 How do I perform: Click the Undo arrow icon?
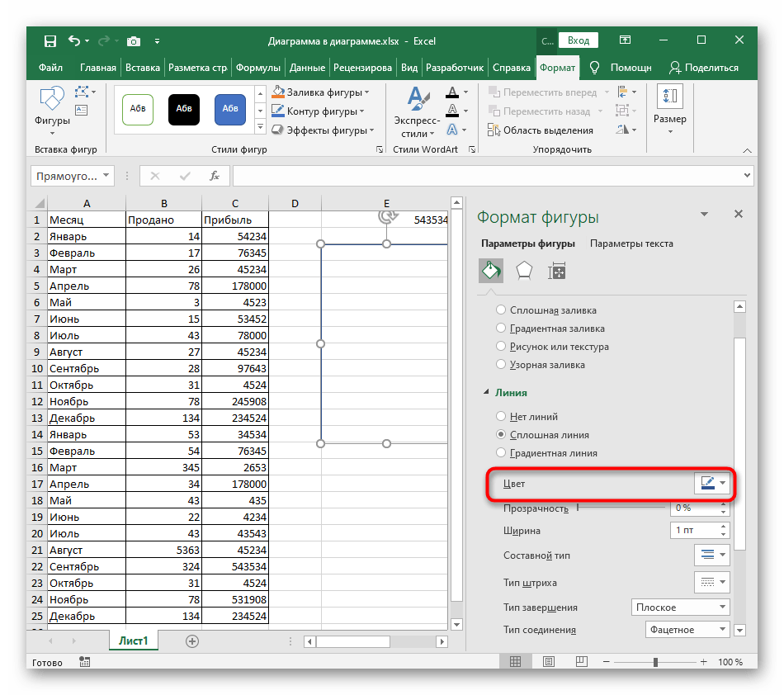click(75, 40)
